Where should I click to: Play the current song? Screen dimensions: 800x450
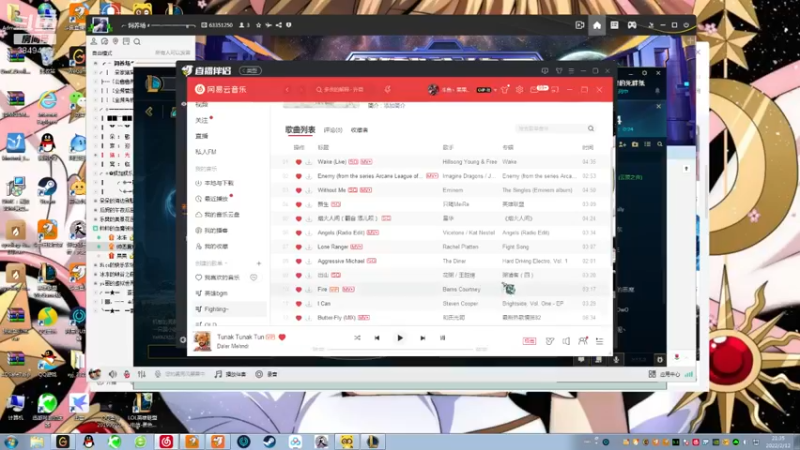click(400, 338)
